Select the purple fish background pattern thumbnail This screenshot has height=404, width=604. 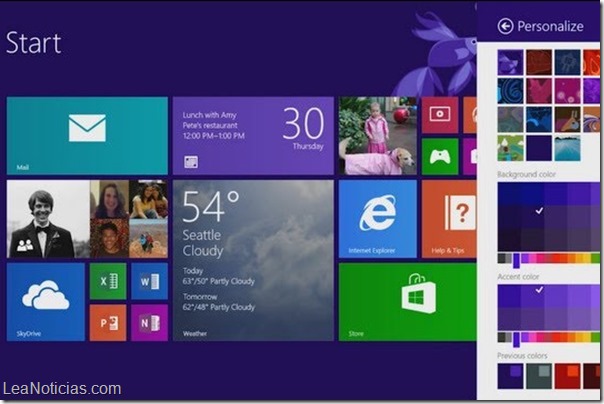(x=510, y=62)
